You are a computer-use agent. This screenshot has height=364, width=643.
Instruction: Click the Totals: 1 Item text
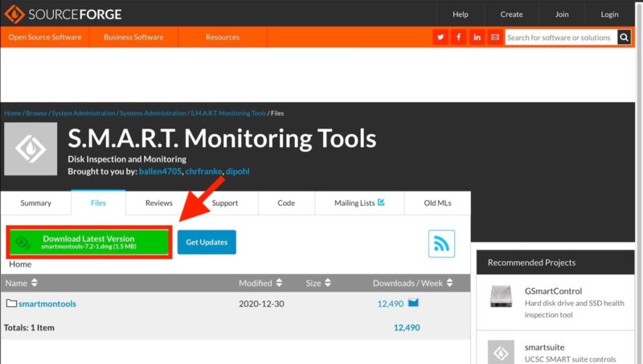click(29, 328)
